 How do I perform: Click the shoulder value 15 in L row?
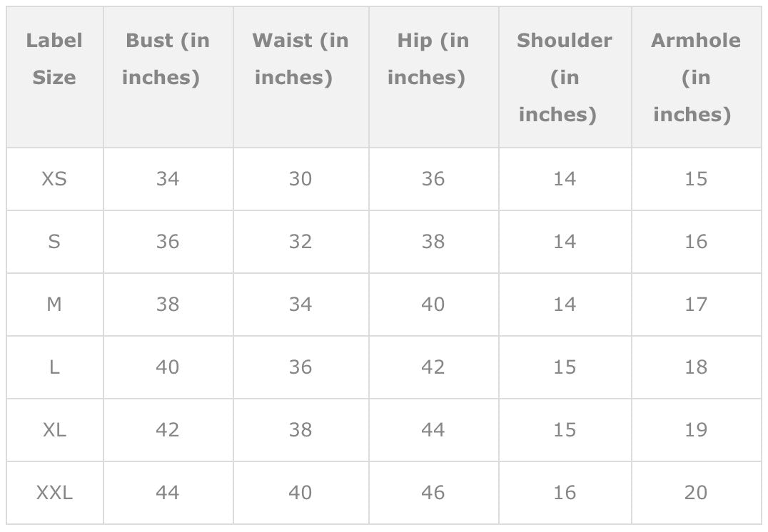pos(565,367)
